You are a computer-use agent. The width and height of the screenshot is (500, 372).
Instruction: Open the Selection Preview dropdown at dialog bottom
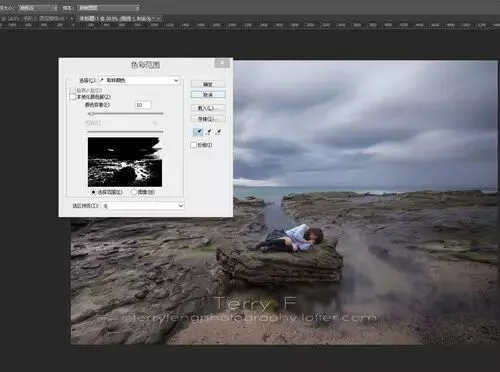pos(143,206)
